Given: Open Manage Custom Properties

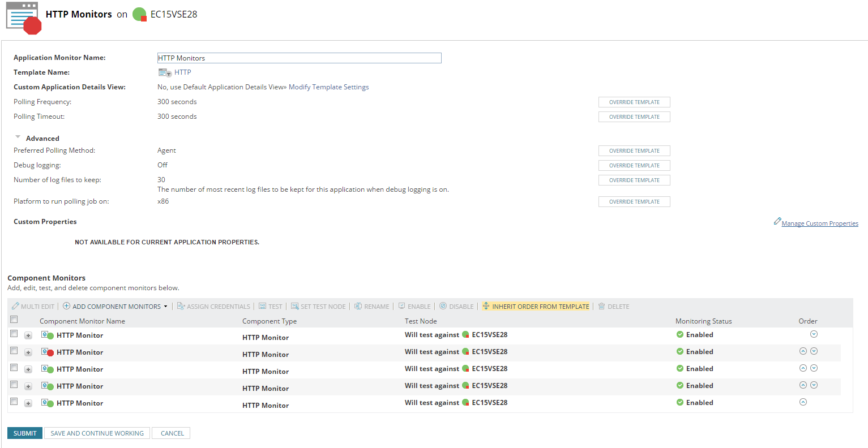Looking at the screenshot, I should tap(820, 223).
